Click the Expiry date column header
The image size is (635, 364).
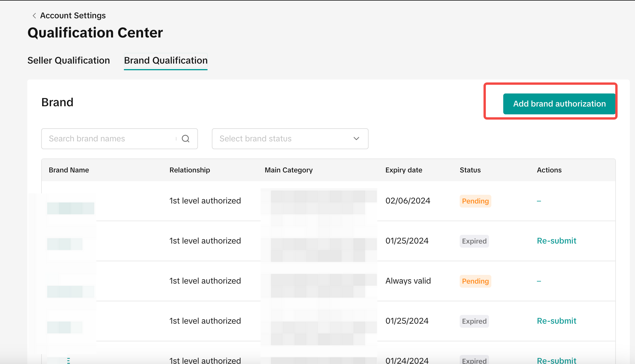tap(404, 170)
